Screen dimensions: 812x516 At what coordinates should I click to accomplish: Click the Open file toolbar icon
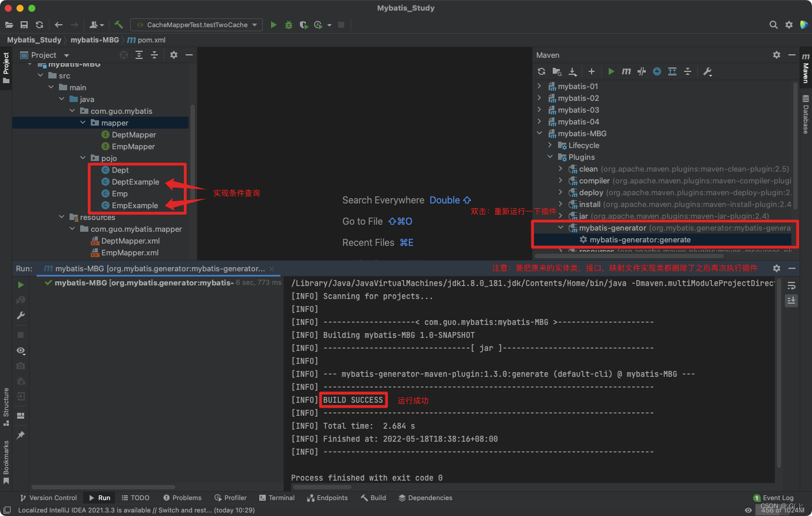click(9, 25)
